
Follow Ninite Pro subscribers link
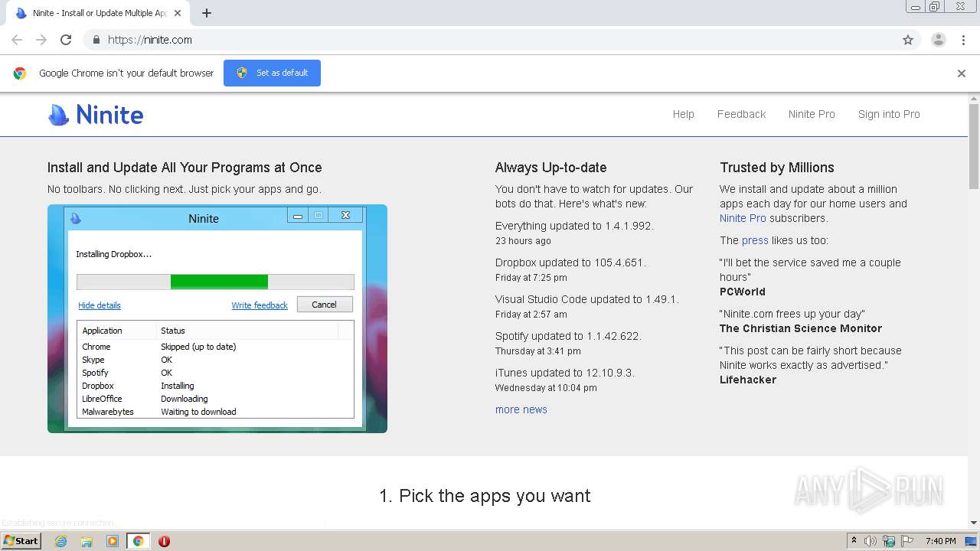tap(743, 218)
